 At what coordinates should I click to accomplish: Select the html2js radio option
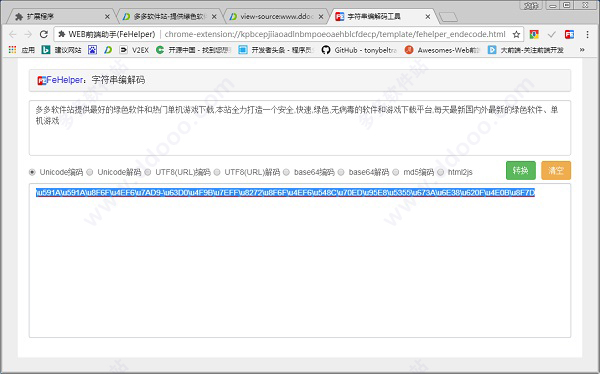tap(440, 172)
